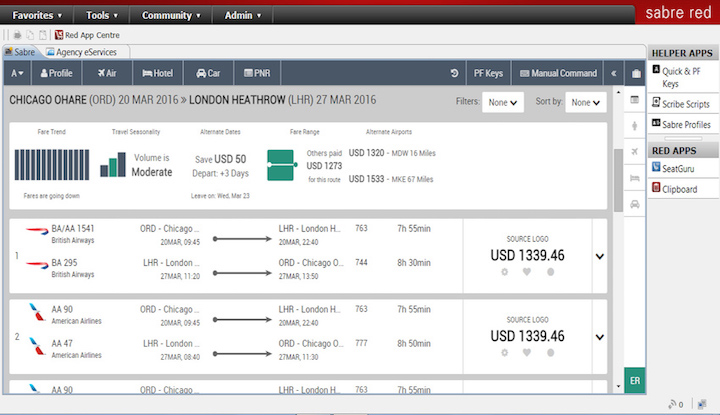Viewport: 720px width, 415px height.
Task: Favorite itinerary 1 with heart icon
Action: coord(527,272)
